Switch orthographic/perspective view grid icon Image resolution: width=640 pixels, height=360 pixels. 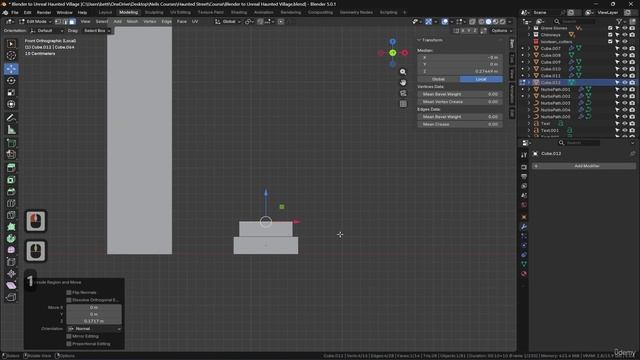[x=403, y=104]
